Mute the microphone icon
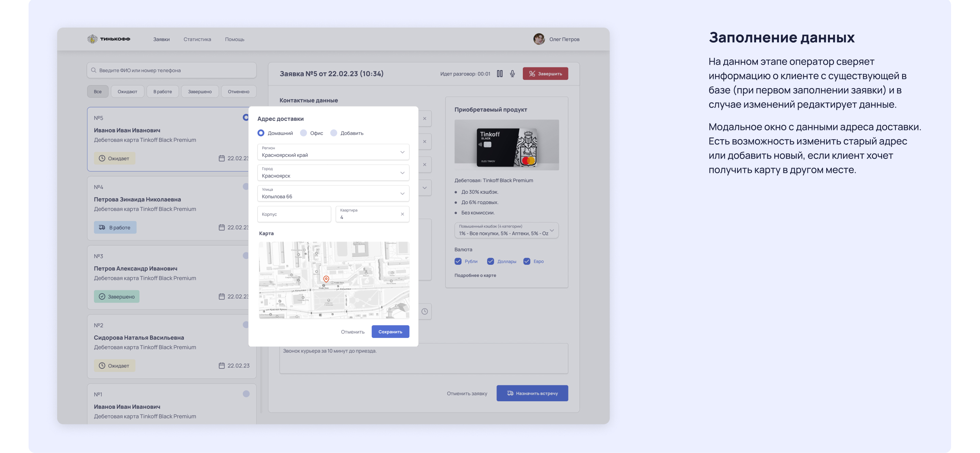Screen dimensions: 980x453 tap(512, 74)
